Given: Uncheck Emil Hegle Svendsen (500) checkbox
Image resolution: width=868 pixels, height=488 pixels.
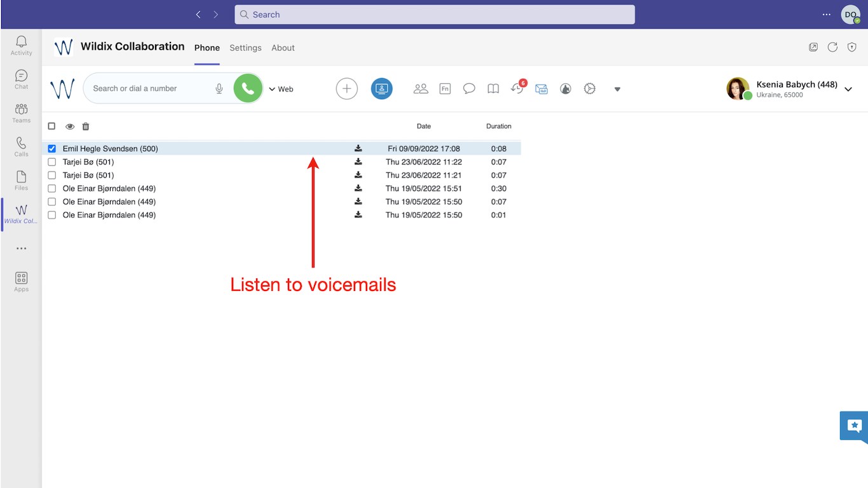Looking at the screenshot, I should pos(52,149).
